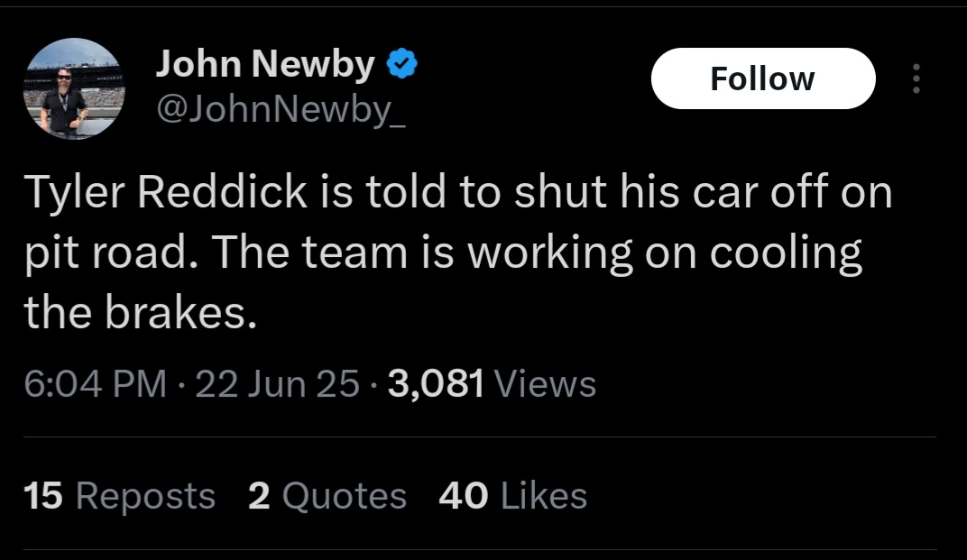Click the @JohnNewby_ handle

click(x=281, y=109)
